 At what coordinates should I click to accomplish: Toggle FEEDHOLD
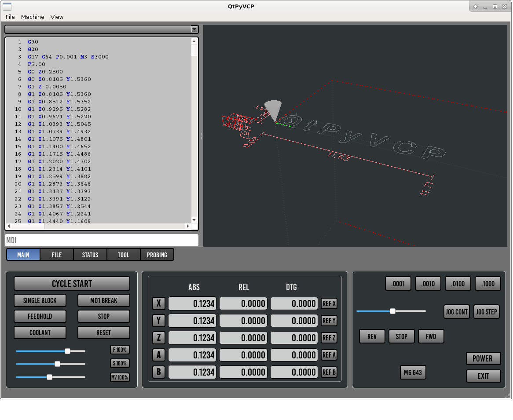click(x=40, y=316)
